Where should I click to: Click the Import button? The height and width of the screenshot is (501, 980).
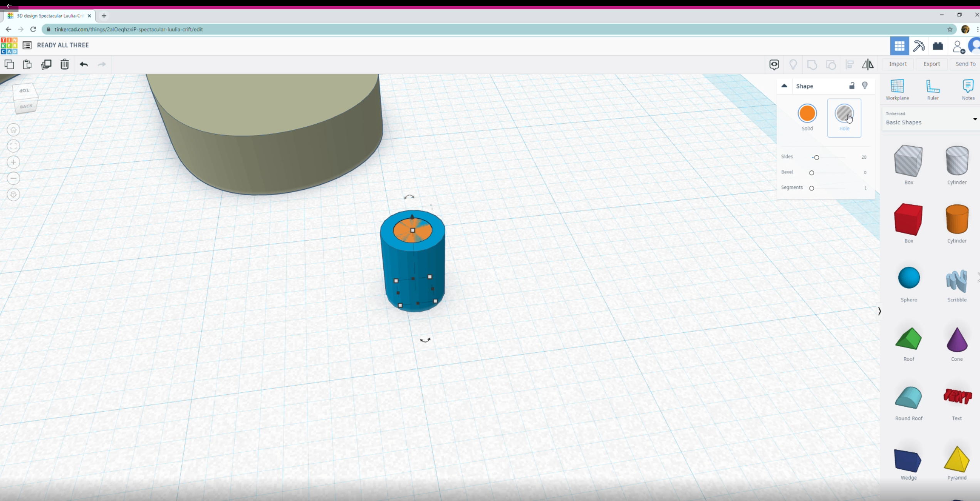[898, 64]
